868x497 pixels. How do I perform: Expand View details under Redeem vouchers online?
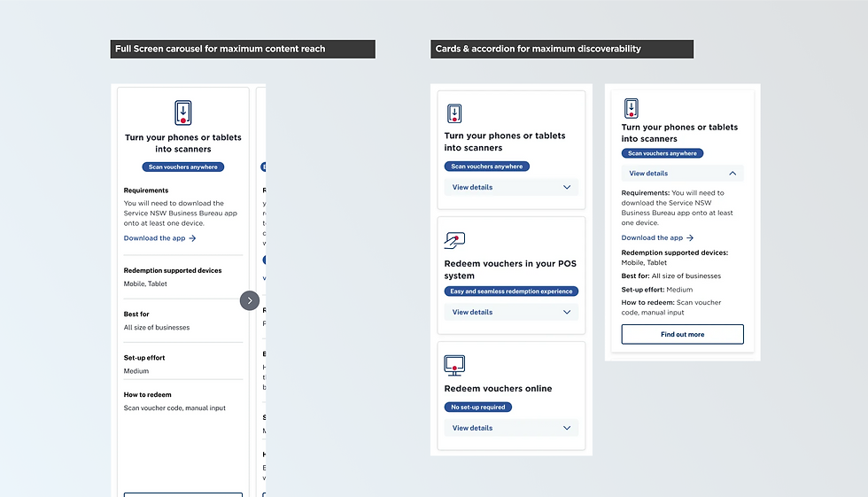511,428
